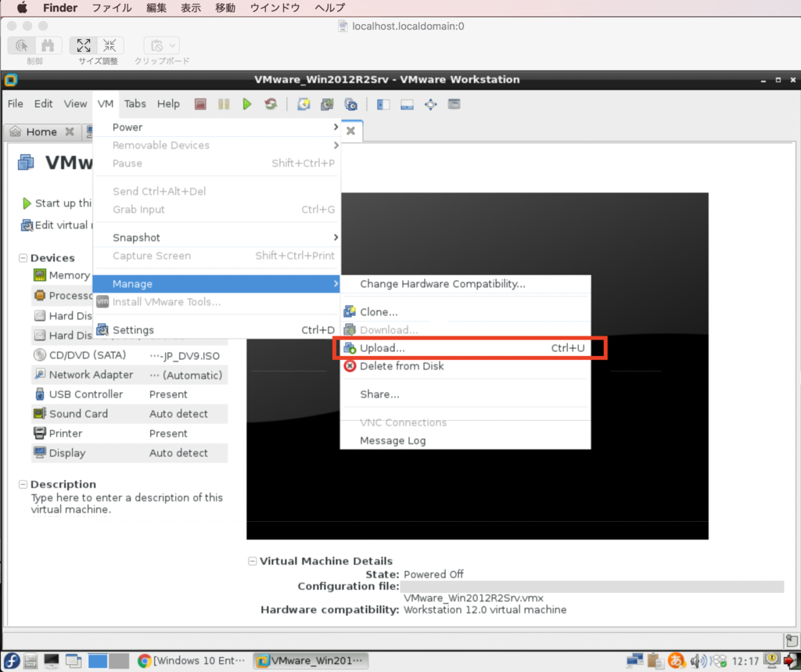Click the CD/DVD (SATA) device icon

click(x=40, y=354)
